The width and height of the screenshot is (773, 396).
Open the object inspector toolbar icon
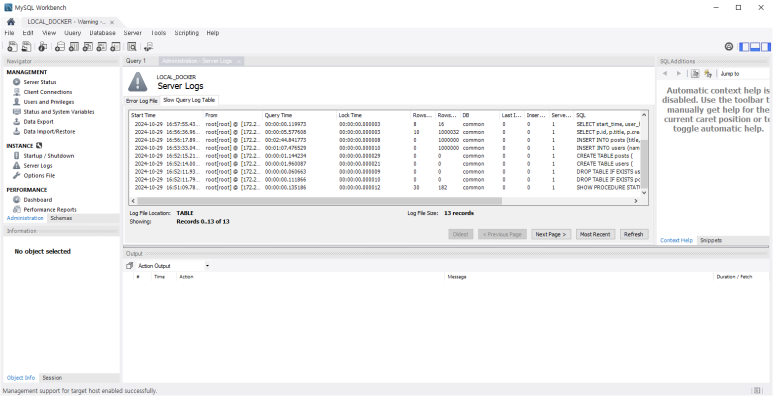pos(43,47)
